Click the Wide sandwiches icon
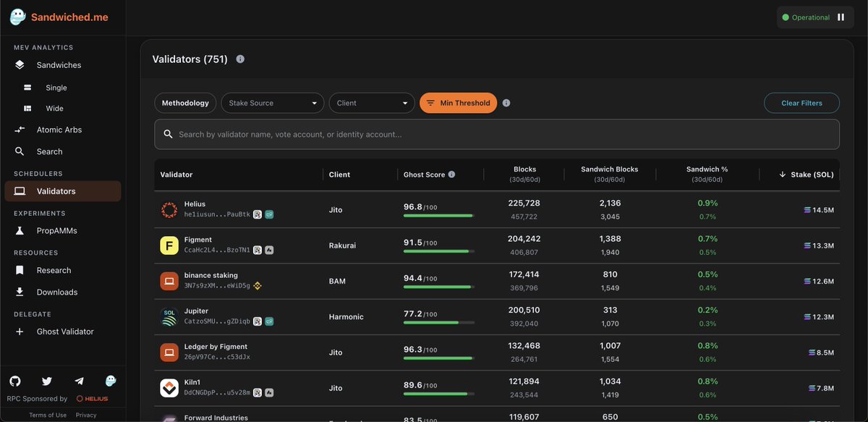 [x=27, y=109]
